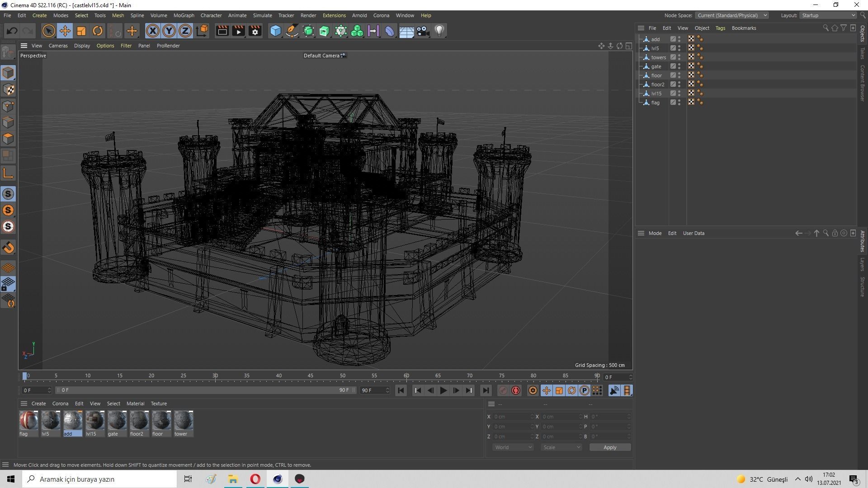Toggle Z axis lock

point(185,31)
